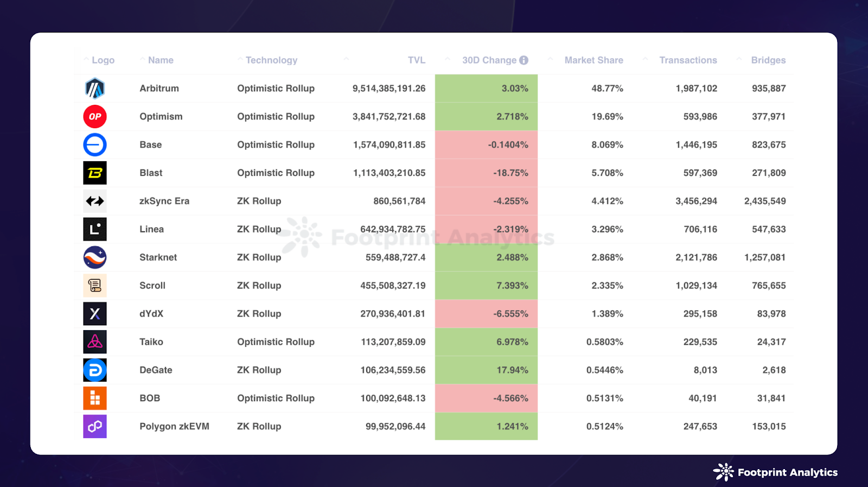Click the Polygon zkEVM logo icon
868x487 pixels.
(95, 426)
